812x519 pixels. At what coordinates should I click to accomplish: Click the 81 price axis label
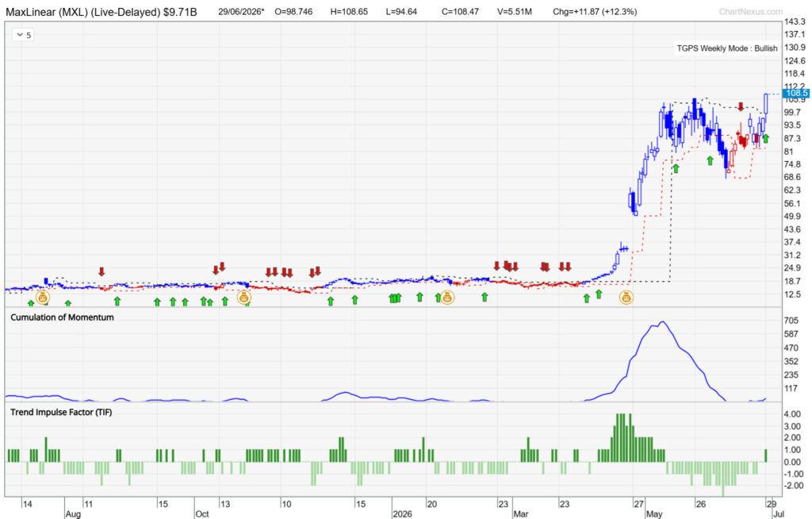[x=789, y=152]
